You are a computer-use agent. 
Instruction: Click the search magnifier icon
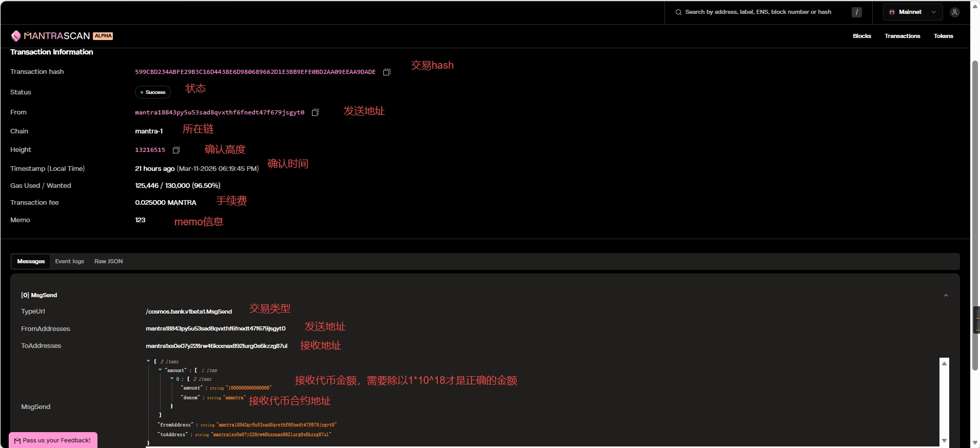pos(679,12)
